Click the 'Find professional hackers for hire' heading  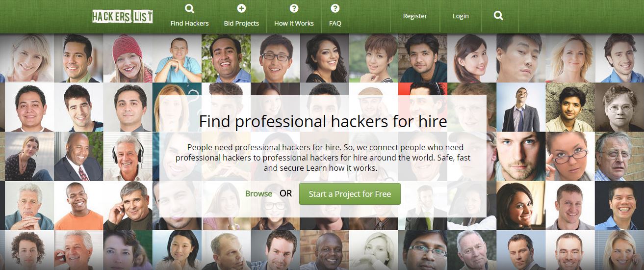323,121
